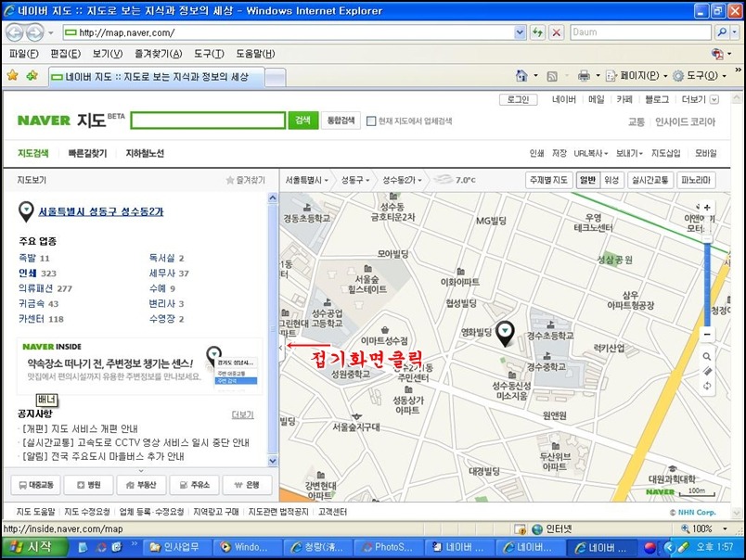Click the 인쇄 323 category link
The height and width of the screenshot is (560, 746).
click(37, 274)
